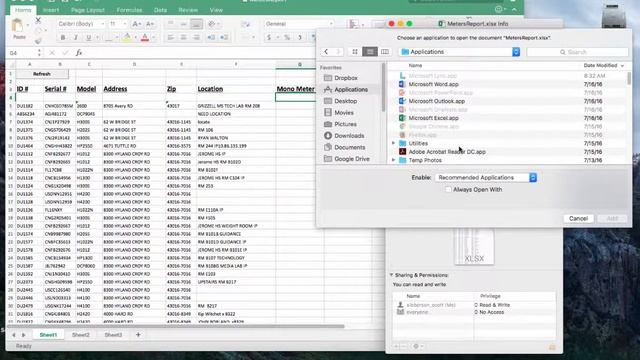
Task: Click the Cancel button in dialog
Action: tap(578, 218)
